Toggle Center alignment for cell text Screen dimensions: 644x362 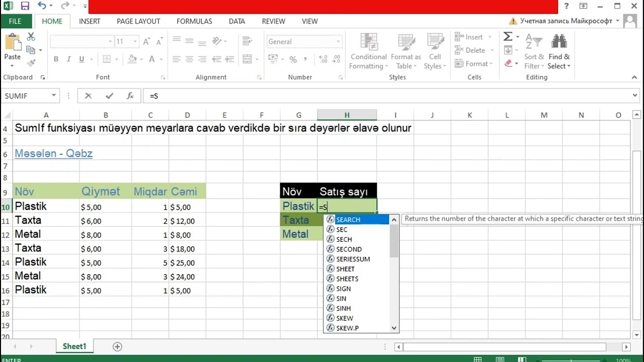coord(189,59)
